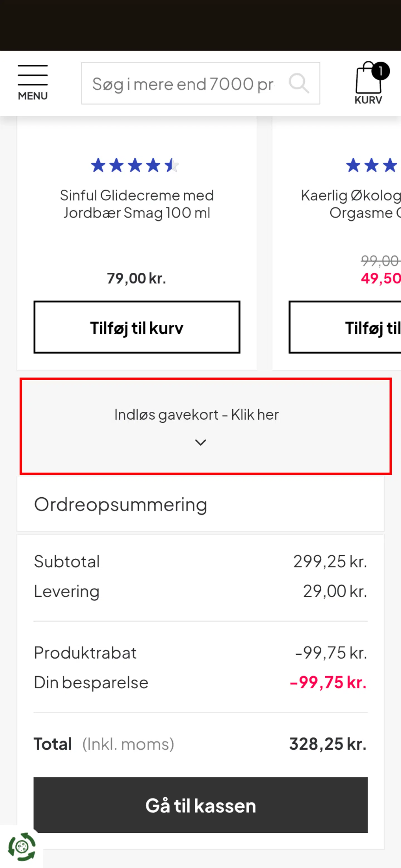401x868 pixels.
Task: Click the search magnifier icon
Action: [299, 83]
